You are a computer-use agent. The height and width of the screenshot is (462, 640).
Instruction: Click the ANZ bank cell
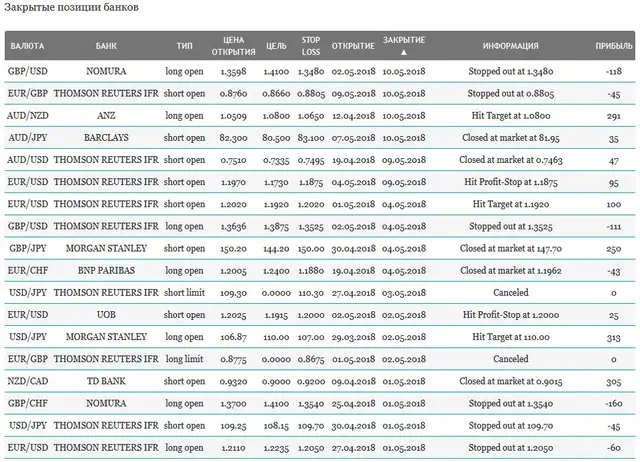pos(106,116)
